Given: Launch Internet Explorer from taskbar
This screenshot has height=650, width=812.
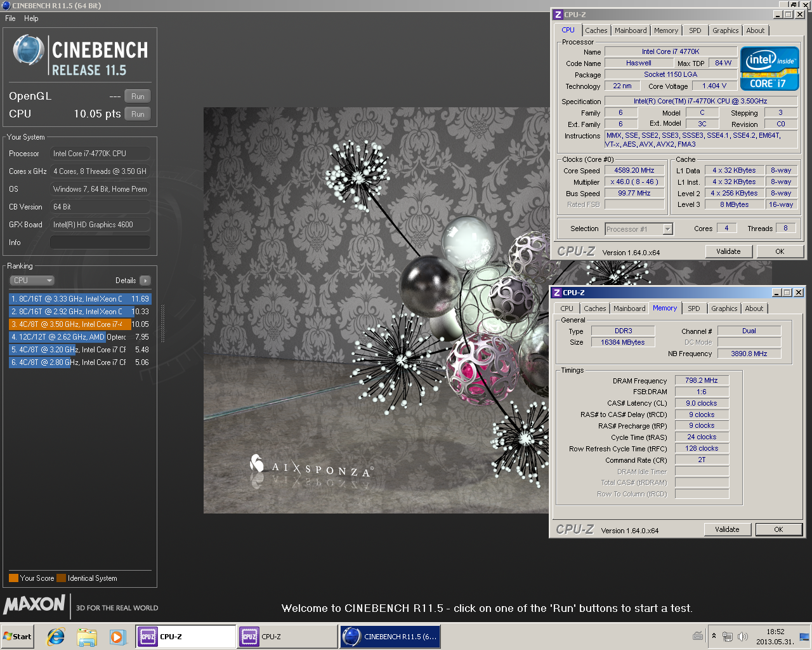Looking at the screenshot, I should coord(56,637).
